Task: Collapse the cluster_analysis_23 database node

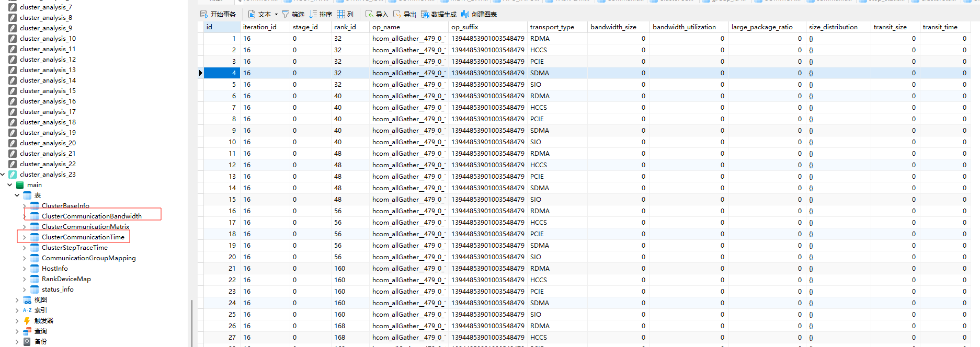Action: (3, 175)
